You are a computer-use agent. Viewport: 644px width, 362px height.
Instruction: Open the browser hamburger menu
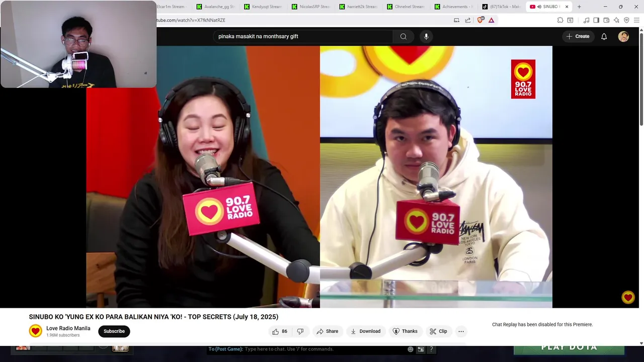(636, 20)
